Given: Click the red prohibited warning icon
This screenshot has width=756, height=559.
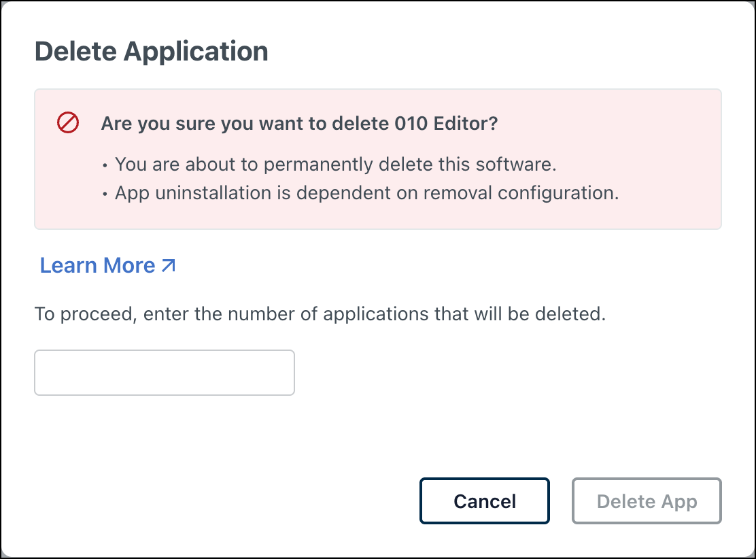Looking at the screenshot, I should tap(68, 122).
